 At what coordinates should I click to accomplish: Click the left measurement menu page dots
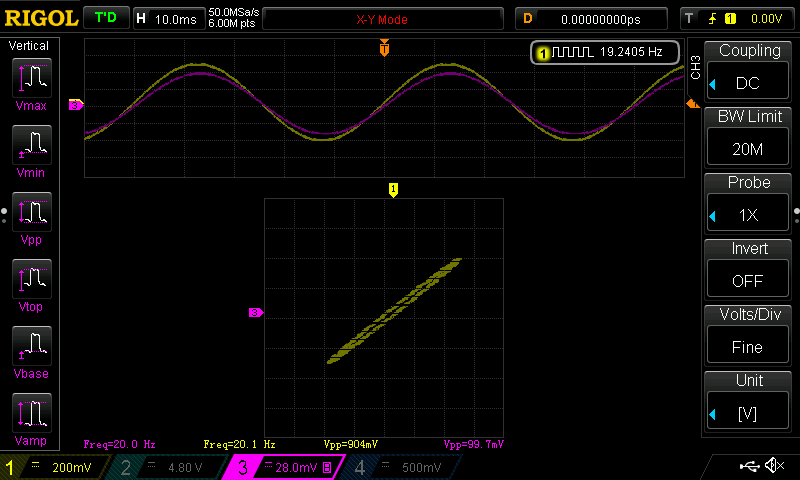click(4, 215)
